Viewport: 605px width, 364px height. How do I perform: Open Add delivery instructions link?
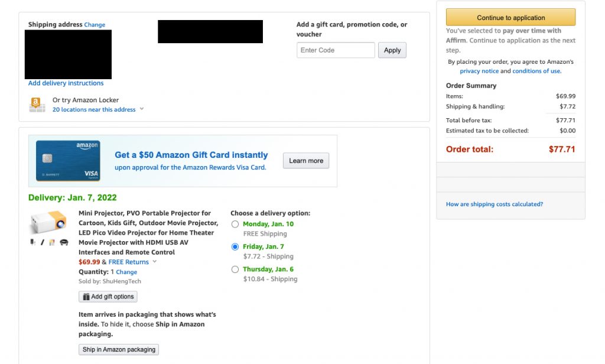[66, 83]
